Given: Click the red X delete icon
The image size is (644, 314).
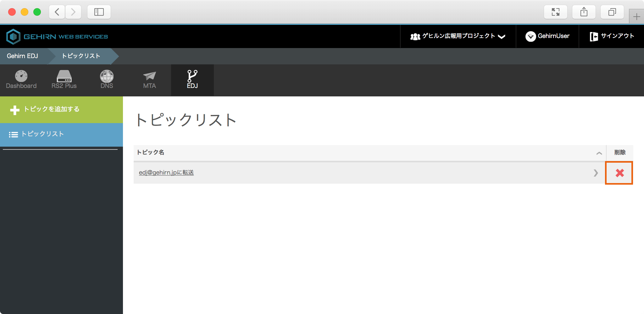Looking at the screenshot, I should tap(619, 173).
